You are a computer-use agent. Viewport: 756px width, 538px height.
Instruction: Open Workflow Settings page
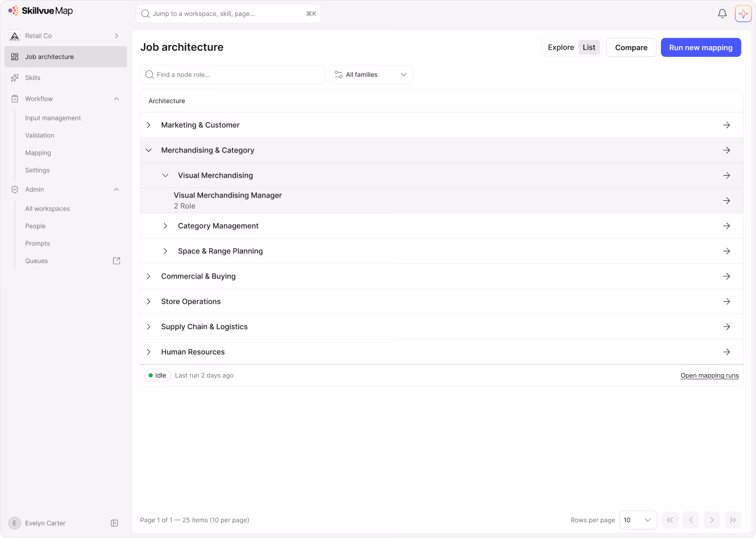tap(38, 171)
